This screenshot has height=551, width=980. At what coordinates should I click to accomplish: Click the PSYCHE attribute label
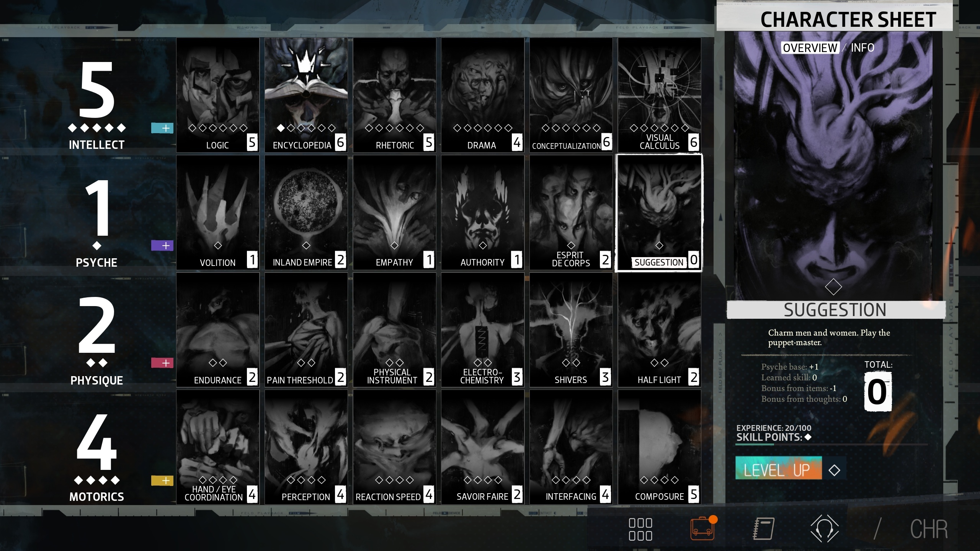(96, 263)
